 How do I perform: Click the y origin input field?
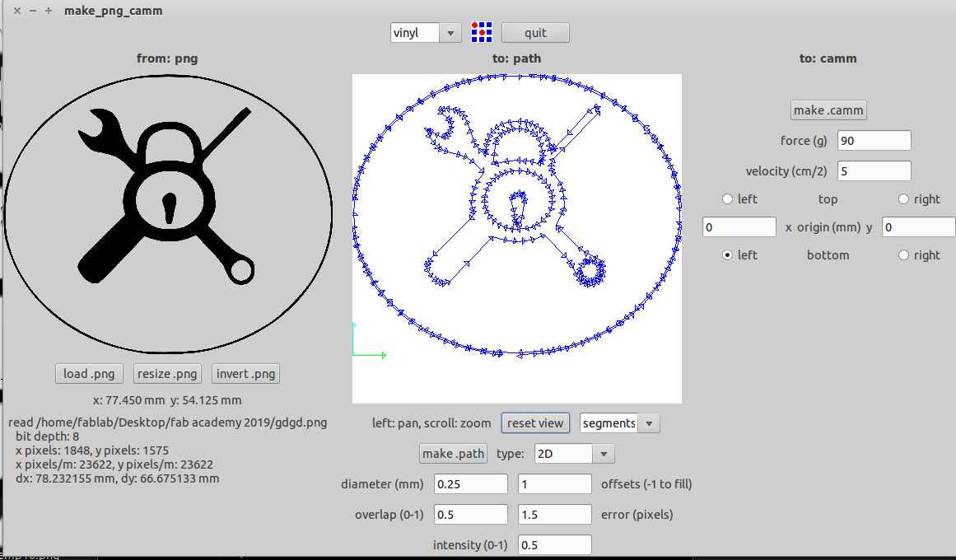coord(918,227)
